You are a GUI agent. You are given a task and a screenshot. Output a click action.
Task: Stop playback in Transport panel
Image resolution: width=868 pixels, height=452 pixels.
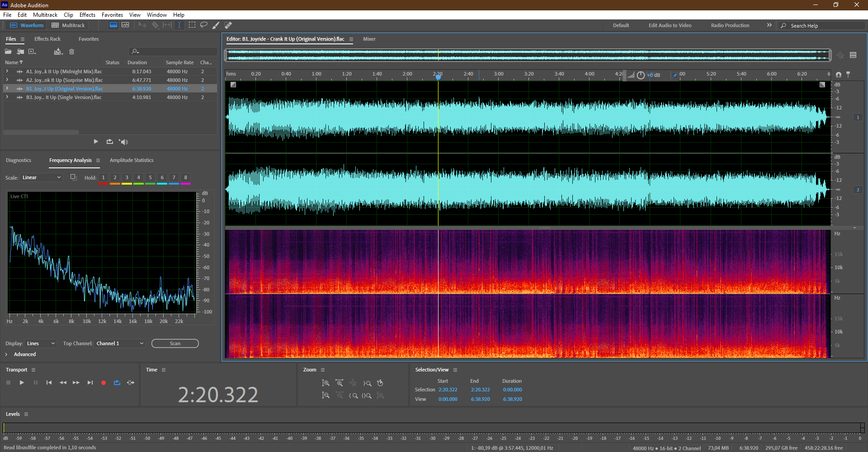coord(8,383)
